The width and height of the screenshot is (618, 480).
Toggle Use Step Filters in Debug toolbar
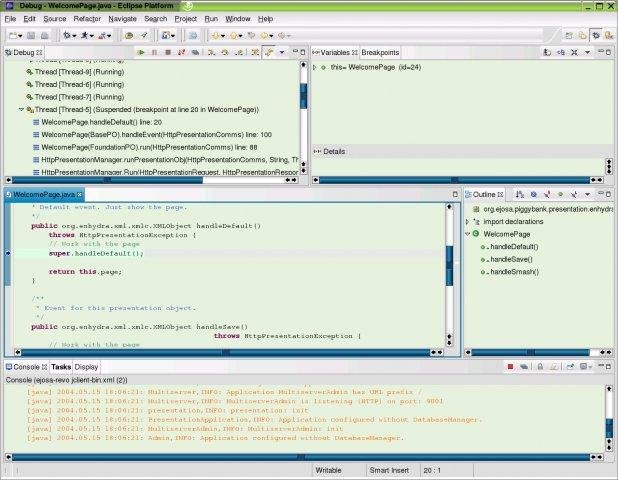pos(269,52)
